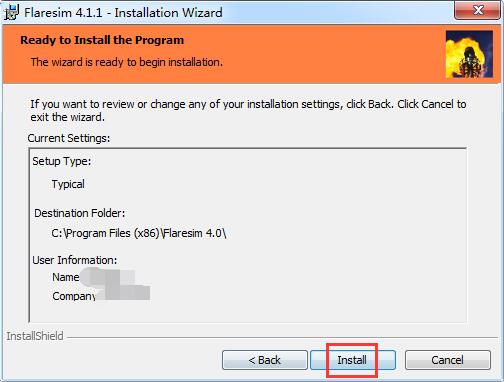
Task: Go back with the < Back button
Action: (265, 360)
